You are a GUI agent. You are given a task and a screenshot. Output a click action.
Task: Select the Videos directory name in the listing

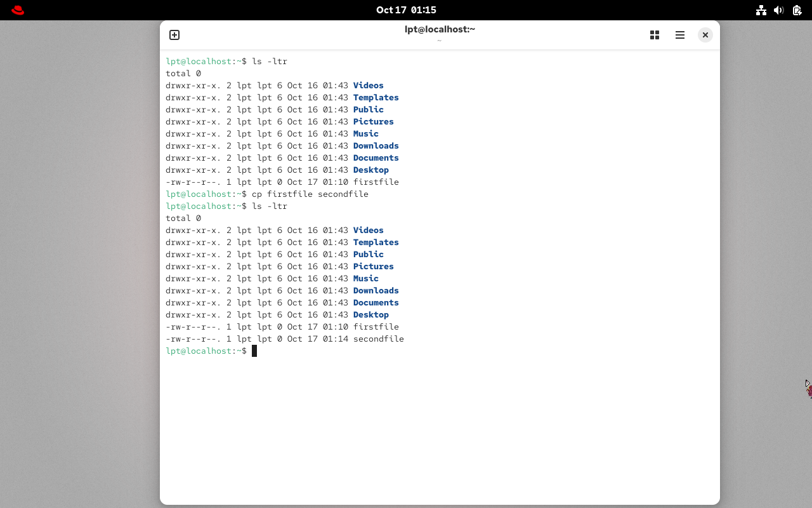click(368, 85)
